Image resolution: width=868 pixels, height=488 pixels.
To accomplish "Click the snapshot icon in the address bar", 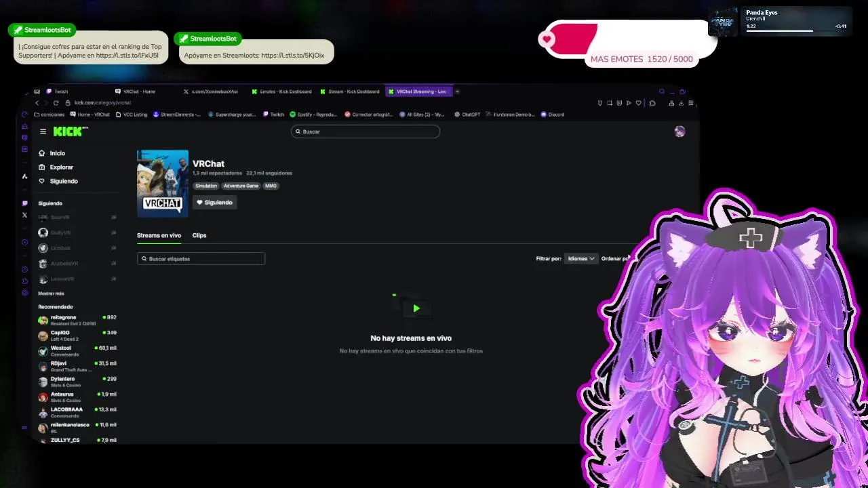I will click(610, 103).
